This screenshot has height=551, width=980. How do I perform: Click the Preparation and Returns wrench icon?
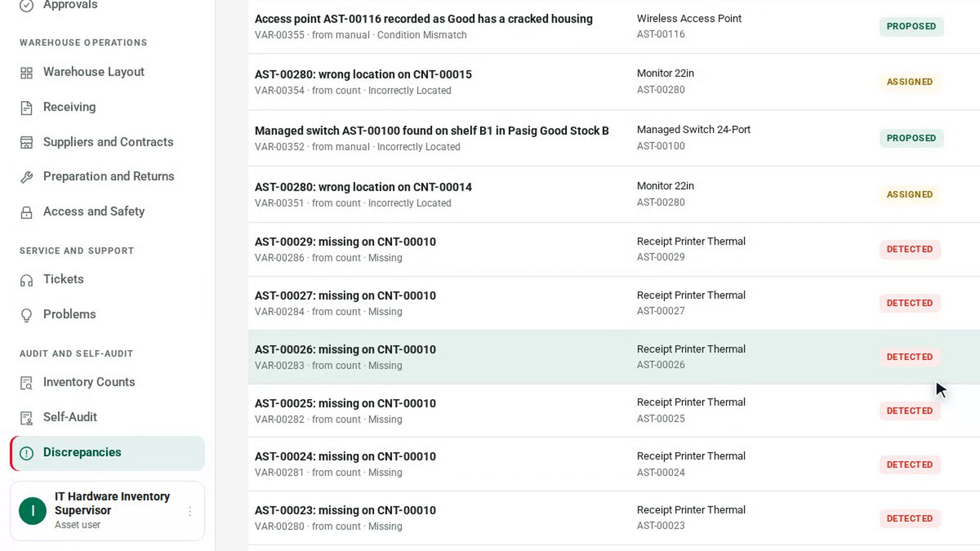click(27, 177)
